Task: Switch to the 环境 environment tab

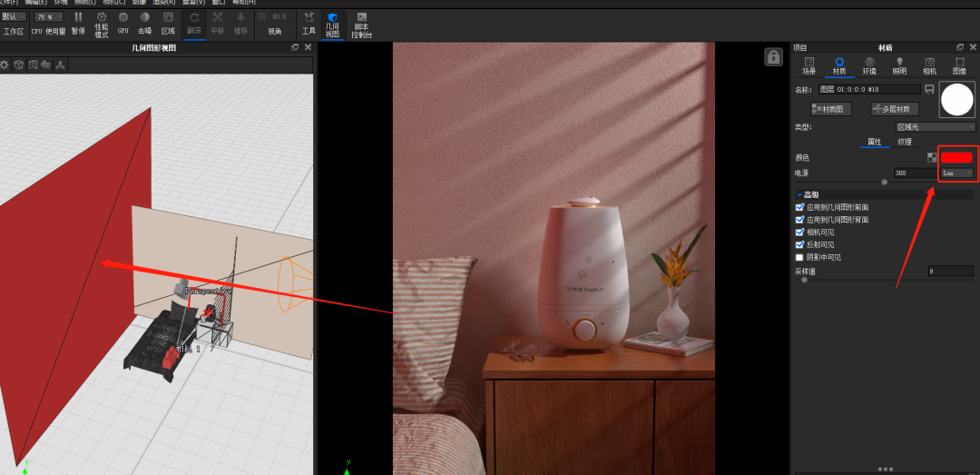Action: click(x=869, y=64)
